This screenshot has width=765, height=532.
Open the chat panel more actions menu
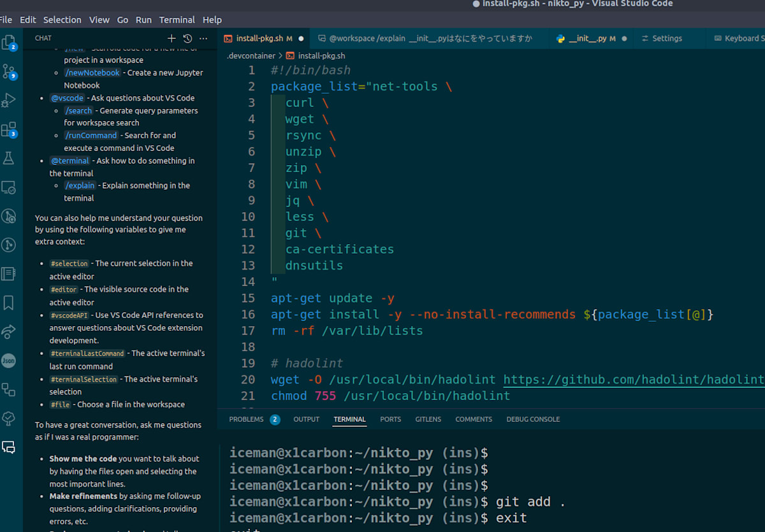tap(203, 38)
